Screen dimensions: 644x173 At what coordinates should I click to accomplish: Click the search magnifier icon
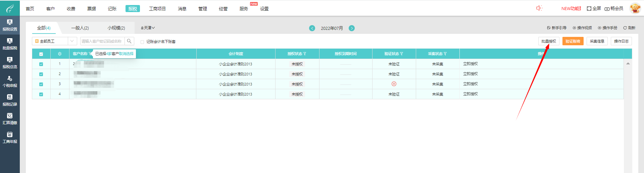(129, 41)
